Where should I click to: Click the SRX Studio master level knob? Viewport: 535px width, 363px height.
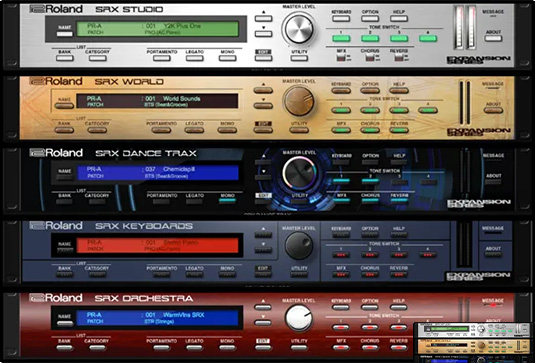pyautogui.click(x=299, y=29)
